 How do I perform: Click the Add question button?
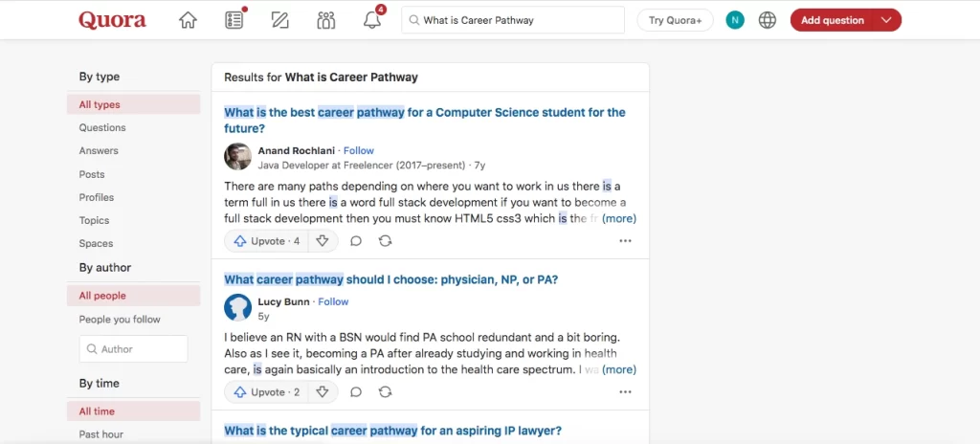coord(833,20)
